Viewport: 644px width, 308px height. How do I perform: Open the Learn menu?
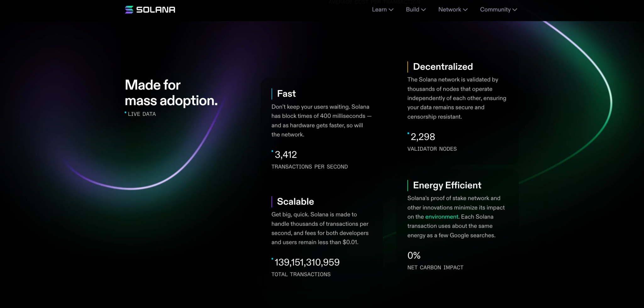point(382,9)
